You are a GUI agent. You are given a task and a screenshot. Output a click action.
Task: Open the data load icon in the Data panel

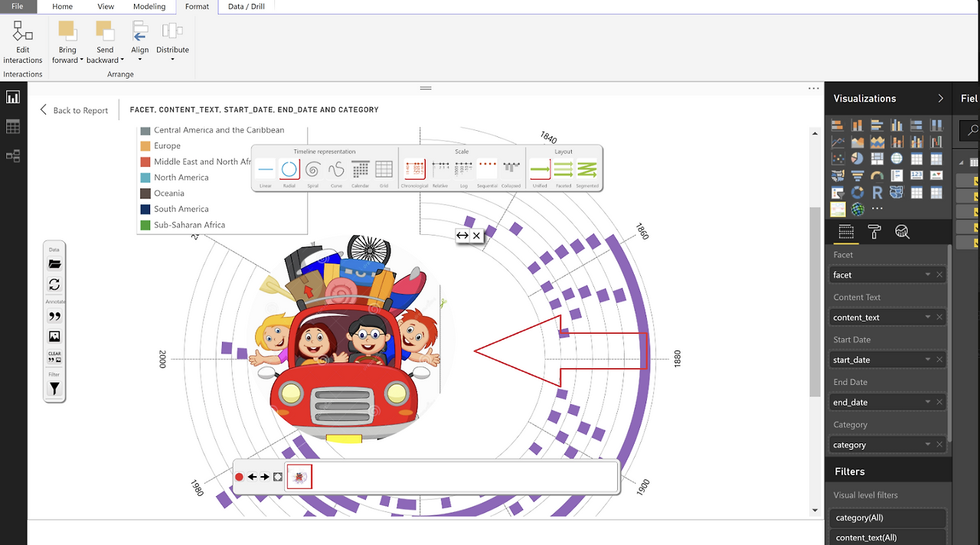pos(54,264)
